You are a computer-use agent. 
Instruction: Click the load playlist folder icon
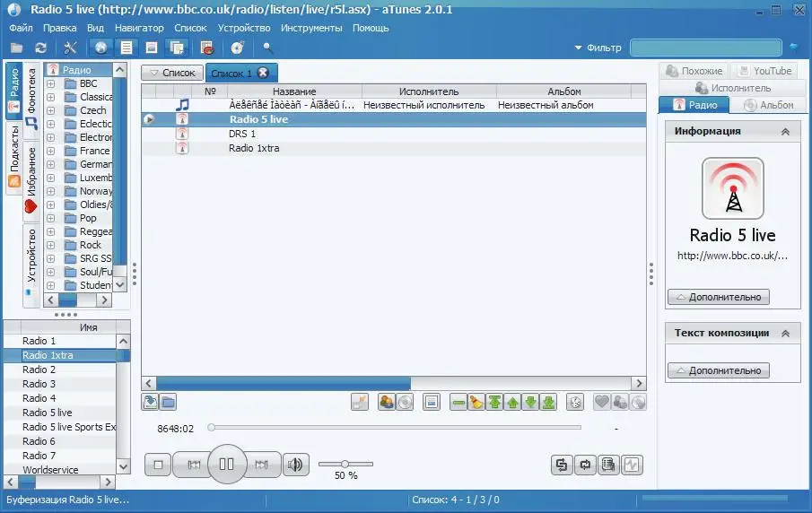168,402
